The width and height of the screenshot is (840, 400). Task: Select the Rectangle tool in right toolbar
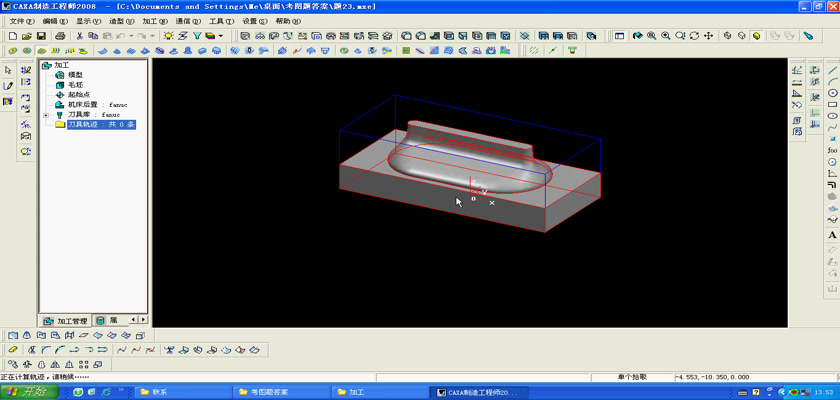[x=832, y=104]
